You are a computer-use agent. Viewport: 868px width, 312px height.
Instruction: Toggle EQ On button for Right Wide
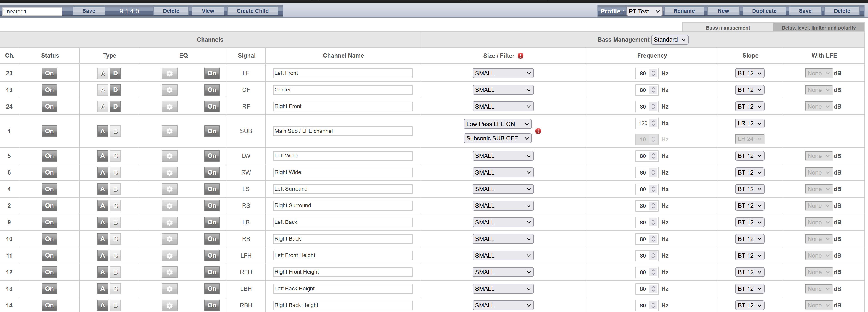pos(212,172)
